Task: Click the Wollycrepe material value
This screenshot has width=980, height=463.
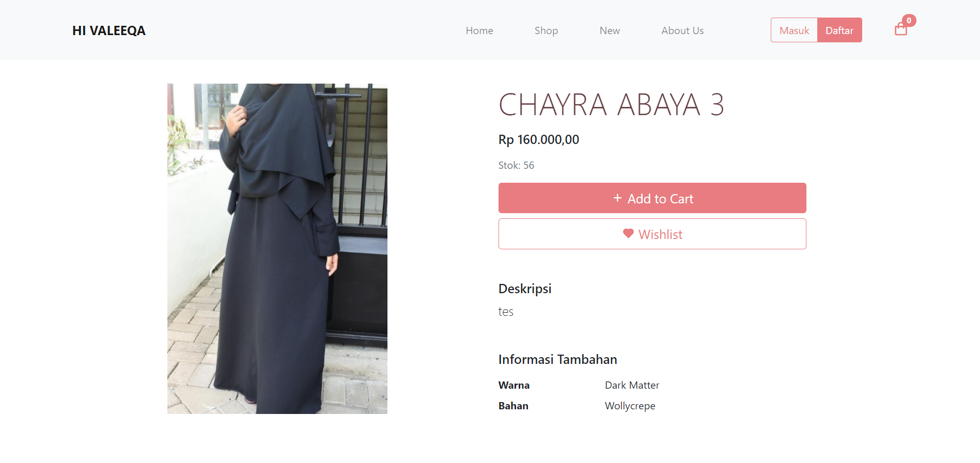Action: [630, 406]
